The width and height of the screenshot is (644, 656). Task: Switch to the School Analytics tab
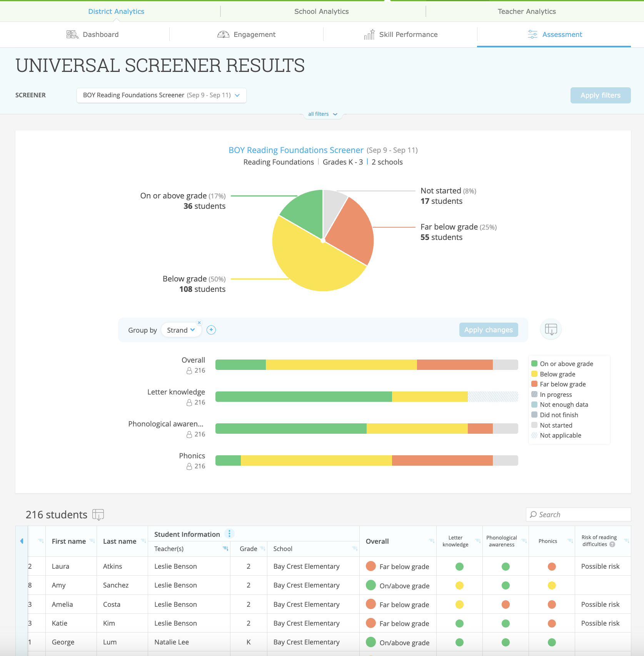321,12
